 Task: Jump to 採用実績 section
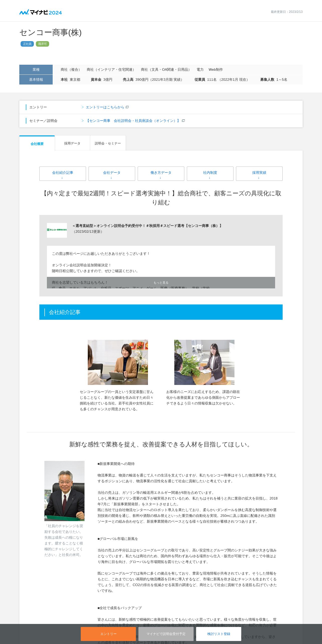[259, 174]
